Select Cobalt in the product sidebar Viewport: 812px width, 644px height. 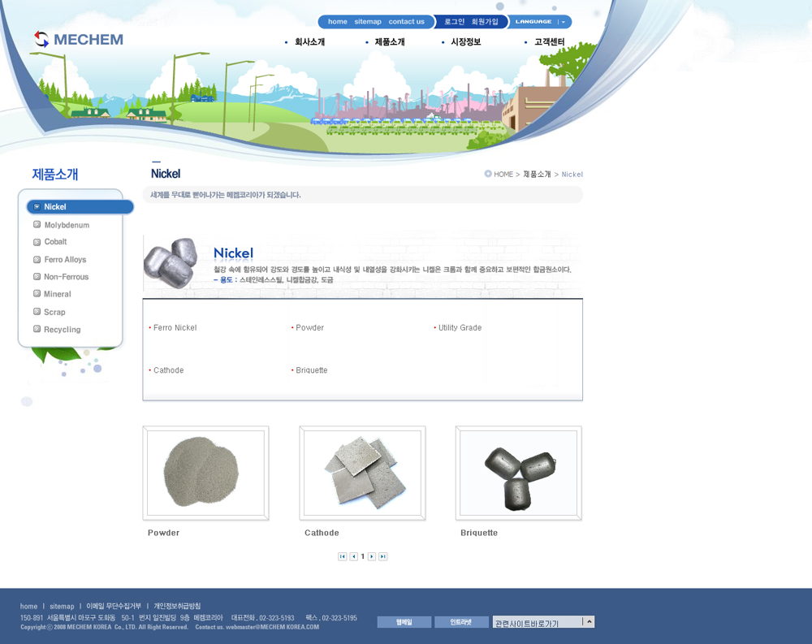point(55,242)
